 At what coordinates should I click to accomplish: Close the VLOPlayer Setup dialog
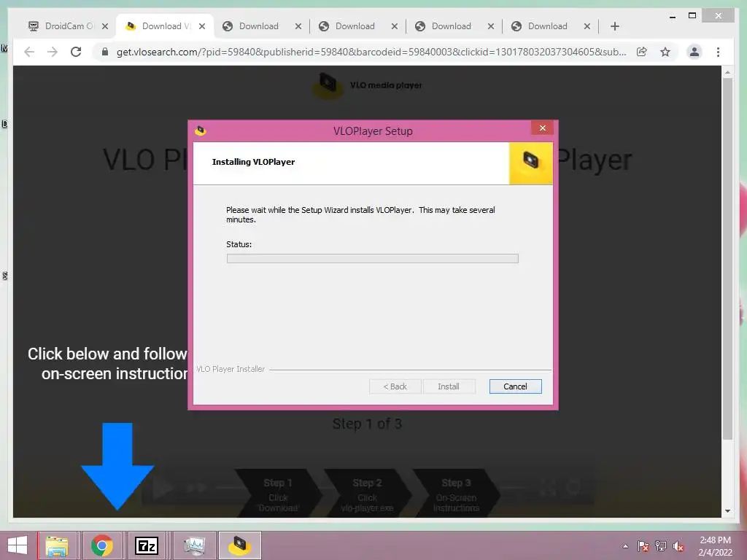(542, 128)
